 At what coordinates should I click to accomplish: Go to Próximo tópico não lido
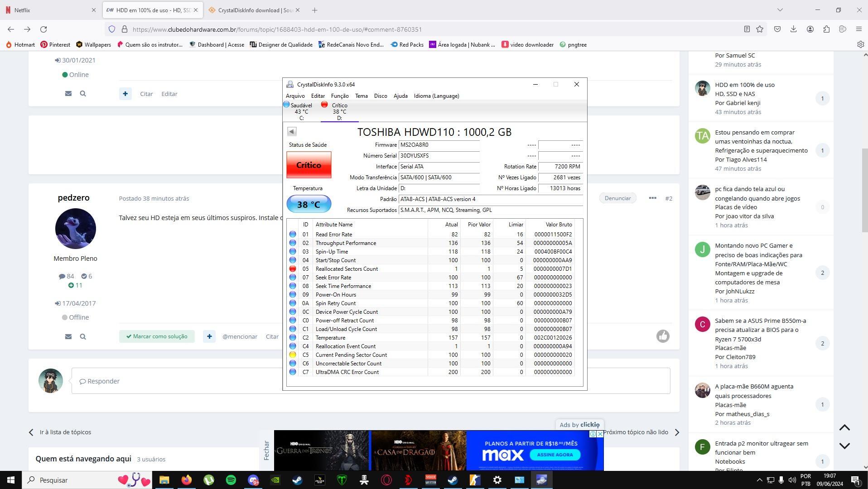click(x=641, y=432)
